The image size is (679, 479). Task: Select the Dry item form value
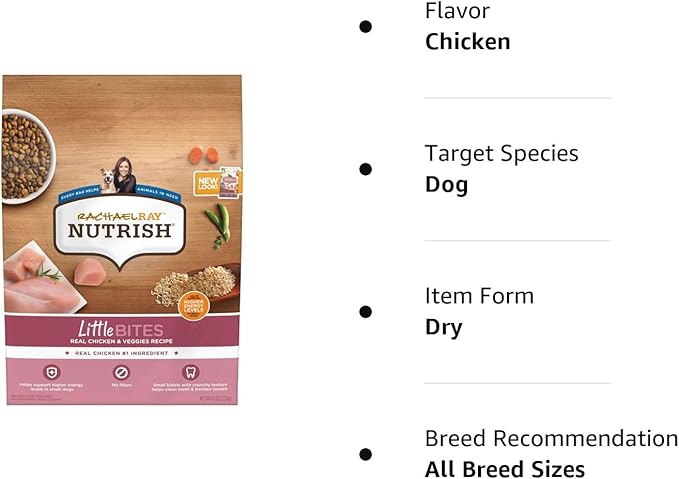(444, 327)
